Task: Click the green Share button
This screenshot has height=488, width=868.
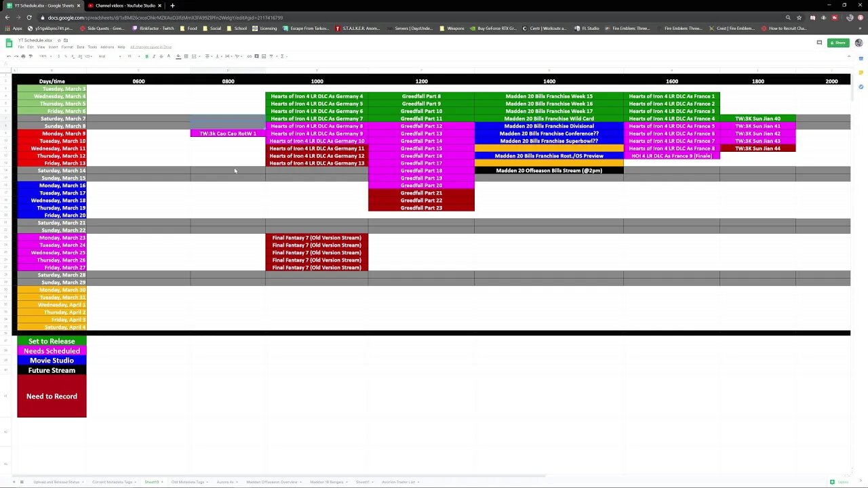Action: click(840, 43)
